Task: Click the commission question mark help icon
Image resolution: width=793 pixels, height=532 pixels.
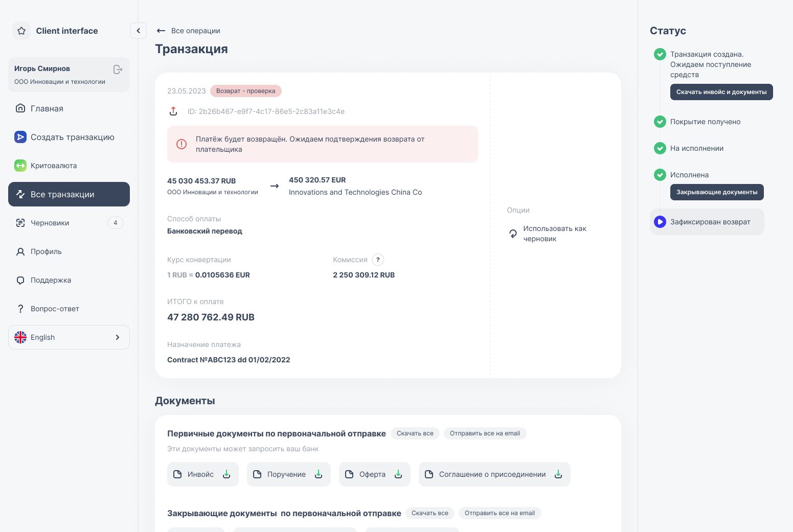Action: tap(377, 260)
